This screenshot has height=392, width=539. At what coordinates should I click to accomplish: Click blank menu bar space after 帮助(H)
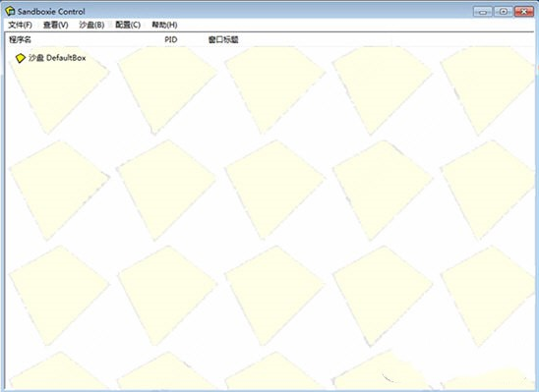pos(354,25)
